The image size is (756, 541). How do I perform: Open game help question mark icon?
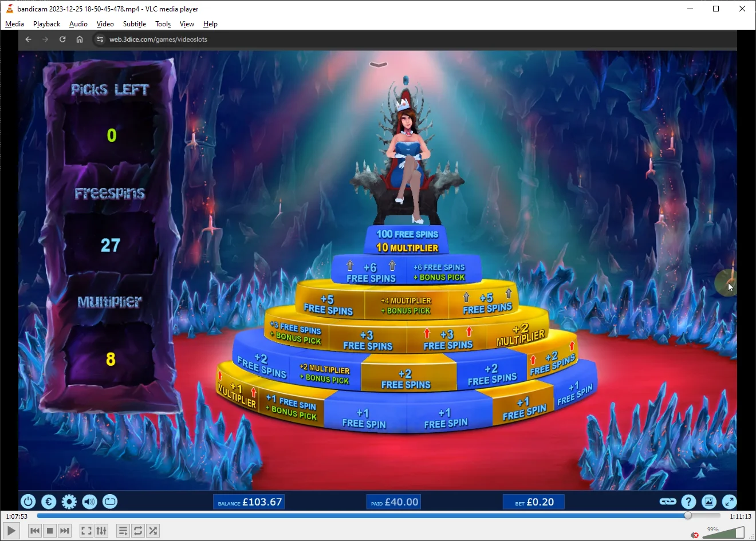click(688, 502)
